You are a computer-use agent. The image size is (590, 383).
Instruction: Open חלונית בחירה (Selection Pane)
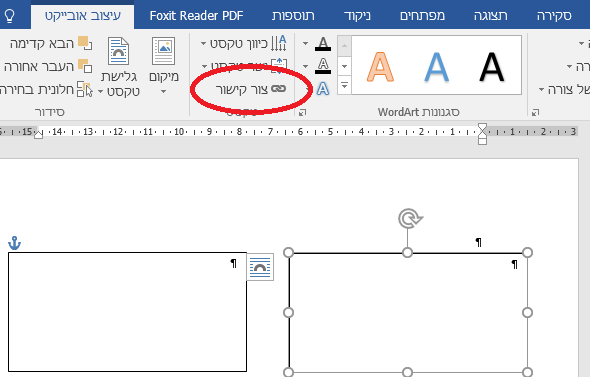46,89
